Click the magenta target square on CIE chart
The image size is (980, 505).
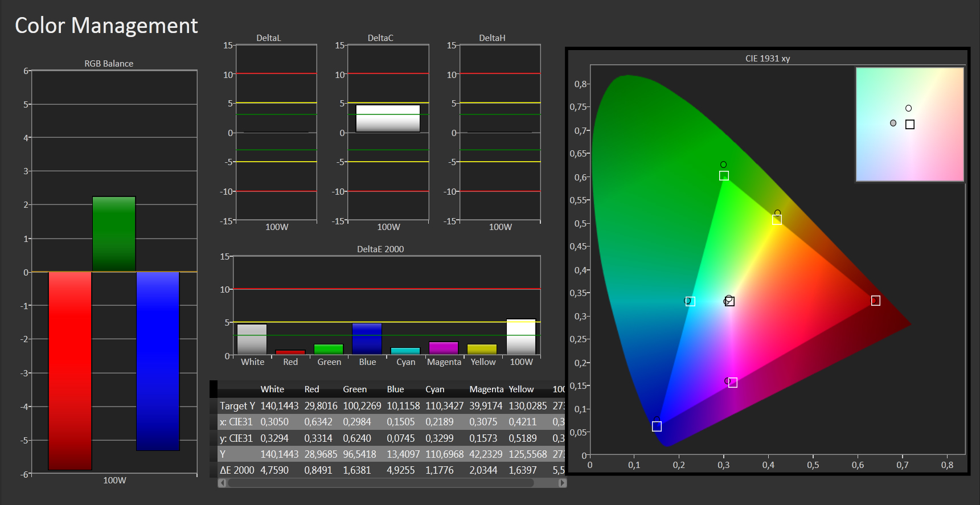[x=733, y=383]
